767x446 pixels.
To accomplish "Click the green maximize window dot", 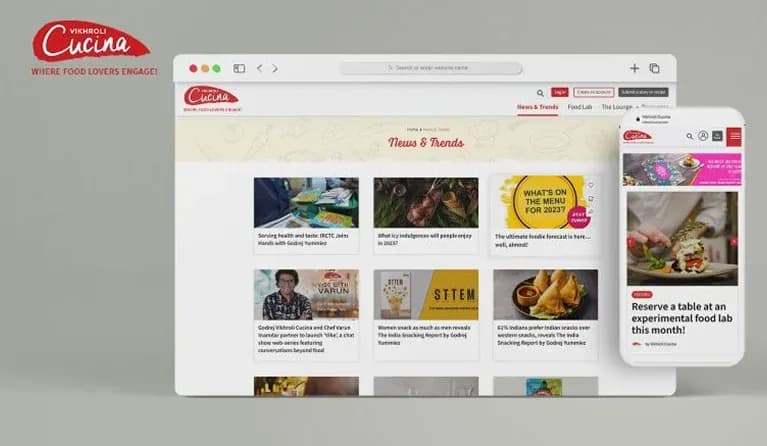I will coord(217,68).
